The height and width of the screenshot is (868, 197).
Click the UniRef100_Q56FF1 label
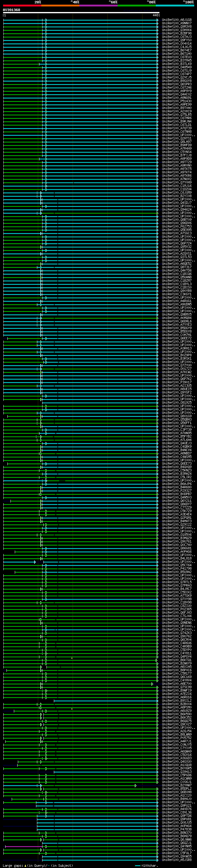(177, 423)
